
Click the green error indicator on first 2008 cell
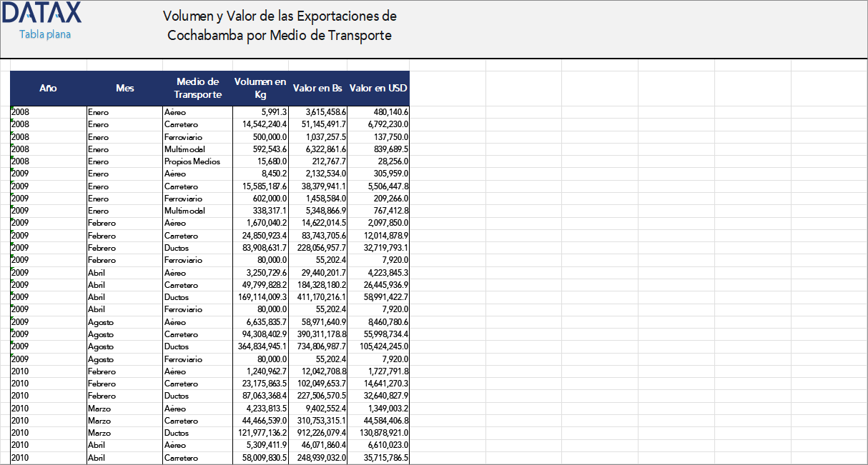tap(11, 109)
